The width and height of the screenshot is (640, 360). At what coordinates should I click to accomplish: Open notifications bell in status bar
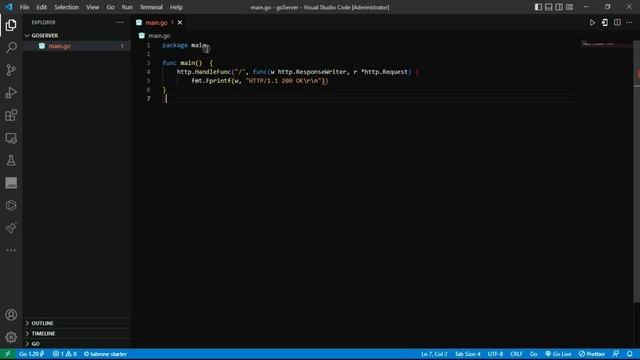(630, 354)
